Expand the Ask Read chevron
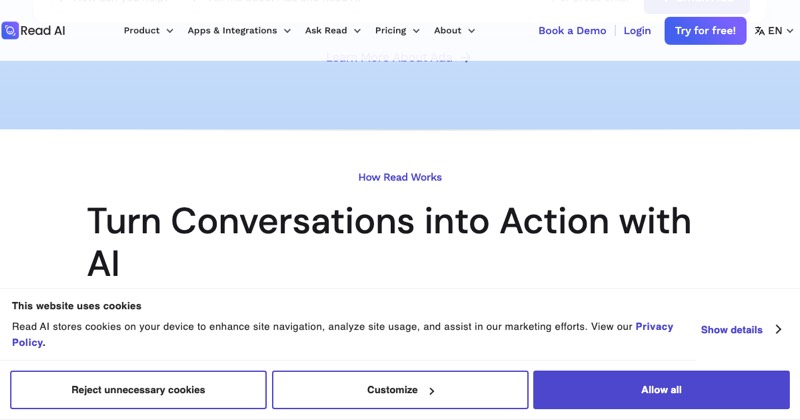 coord(357,31)
